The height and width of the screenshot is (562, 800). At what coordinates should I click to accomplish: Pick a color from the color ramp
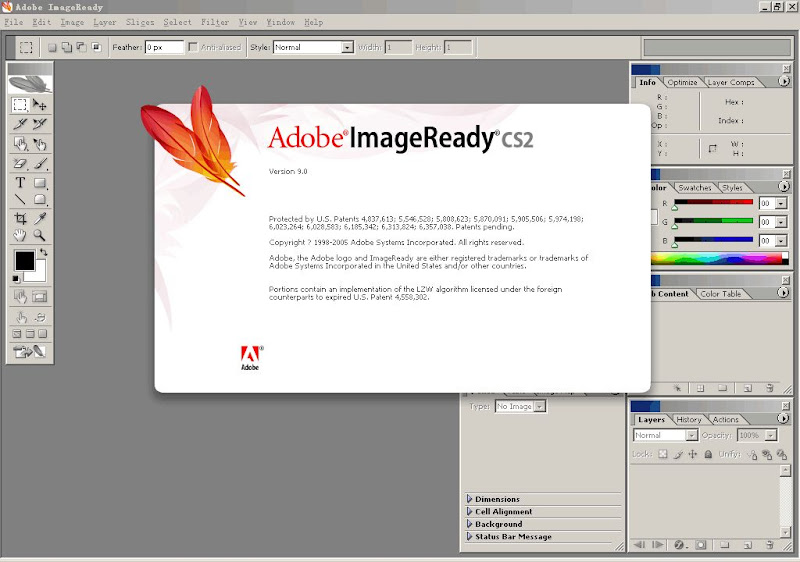[x=719, y=259]
